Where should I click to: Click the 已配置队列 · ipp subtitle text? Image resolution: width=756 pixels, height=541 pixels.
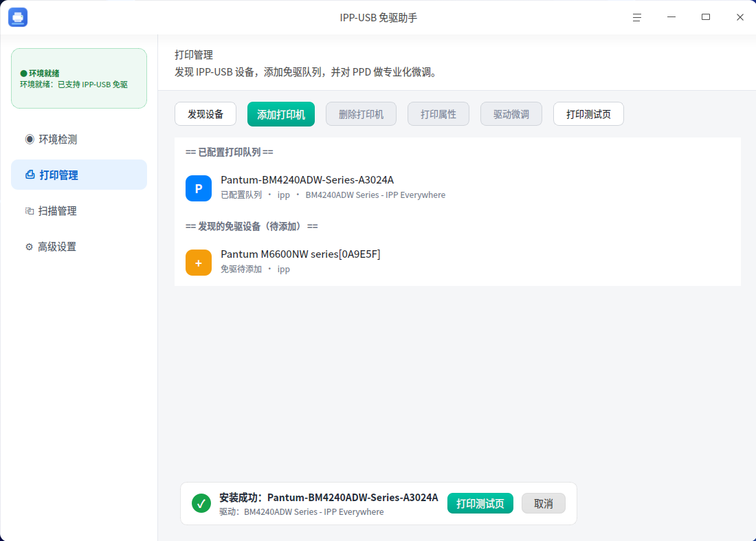[333, 195]
